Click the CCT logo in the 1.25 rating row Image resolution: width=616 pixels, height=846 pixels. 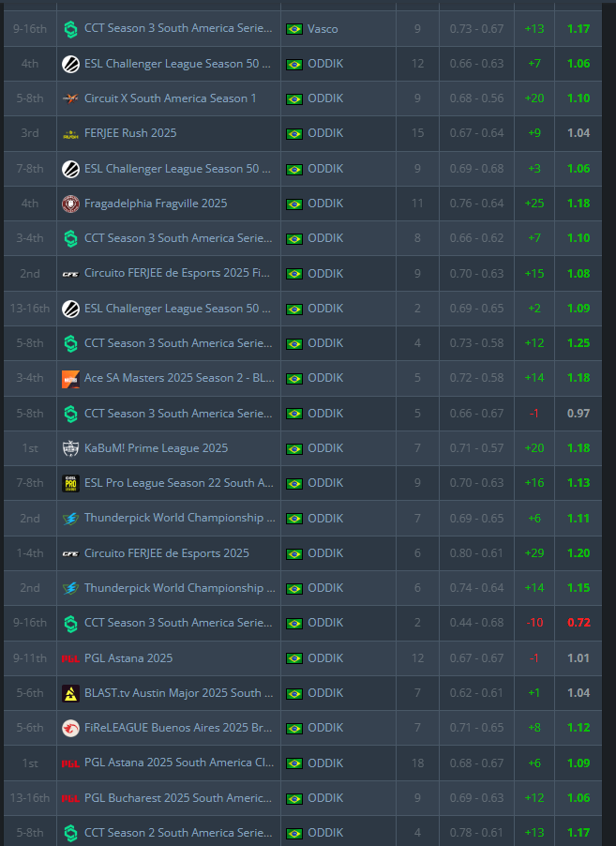click(70, 343)
